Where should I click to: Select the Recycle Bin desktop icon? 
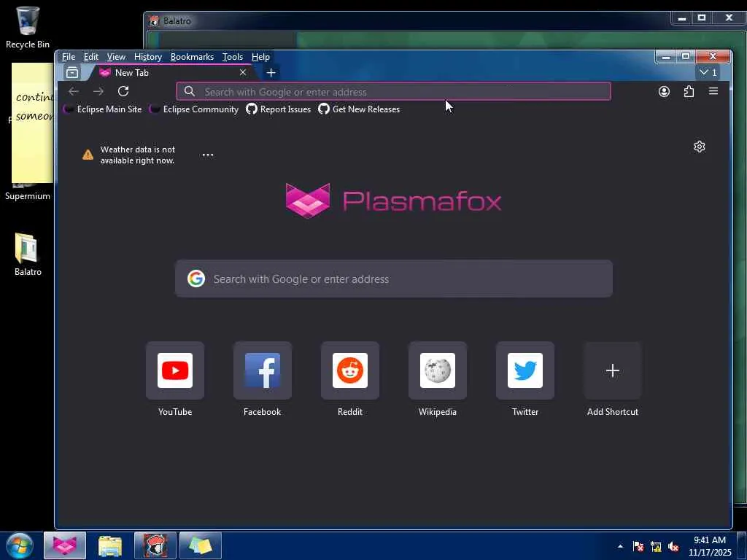point(27,27)
